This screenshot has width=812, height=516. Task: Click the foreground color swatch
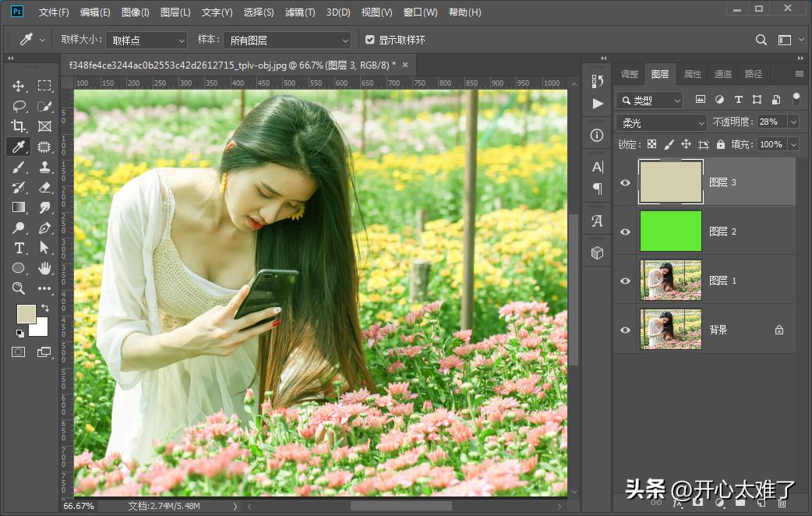[x=26, y=315]
